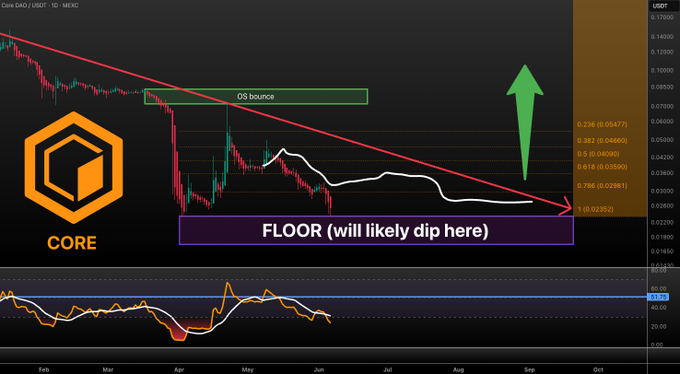Click the Aug label on time axis
Screen dimensions: 680x374
coord(458,370)
